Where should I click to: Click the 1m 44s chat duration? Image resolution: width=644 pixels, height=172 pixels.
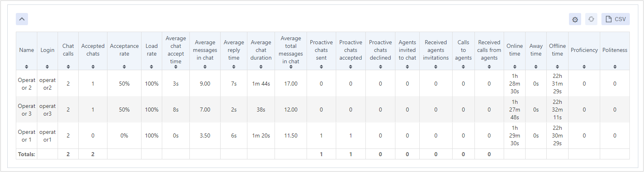[x=261, y=84]
